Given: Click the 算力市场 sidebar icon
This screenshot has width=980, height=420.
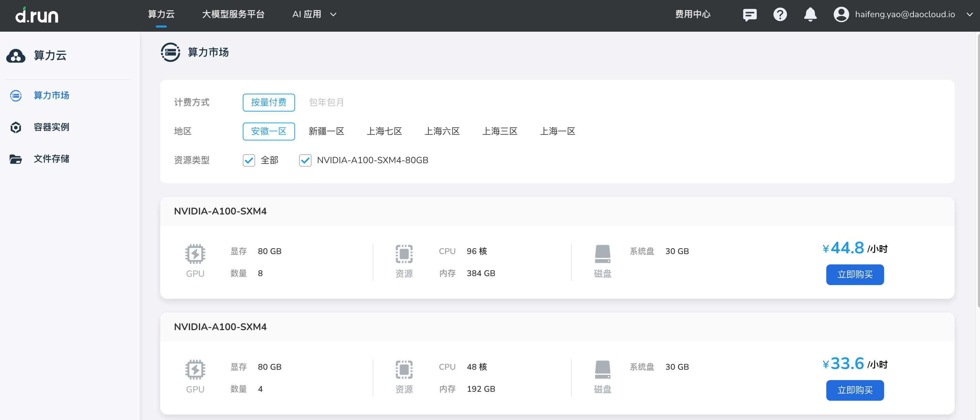Looking at the screenshot, I should point(15,96).
